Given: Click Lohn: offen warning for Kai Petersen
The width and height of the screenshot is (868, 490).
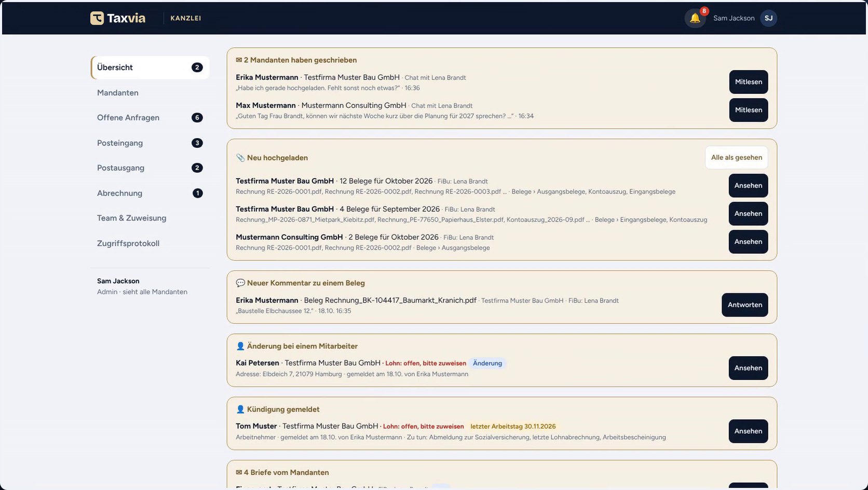Looking at the screenshot, I should coord(426,363).
